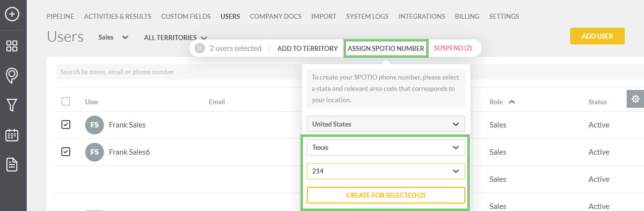The image size is (644, 211).
Task: Open the 214 area code dropdown
Action: (386, 171)
